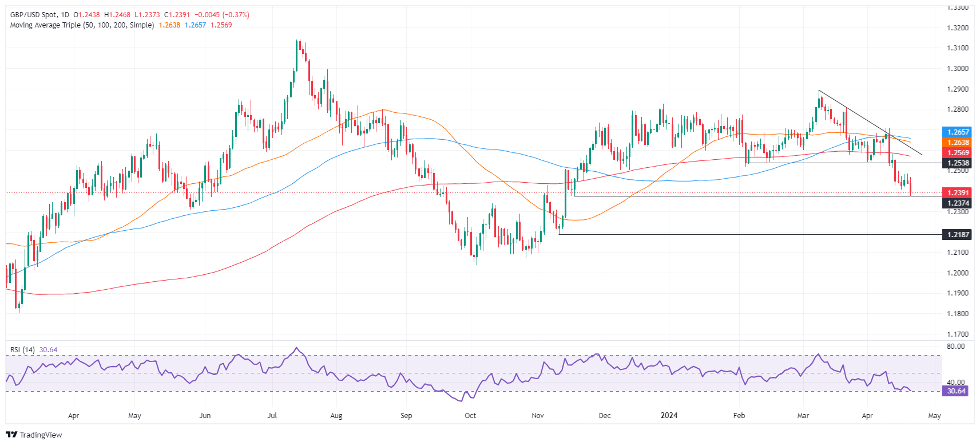
Task: Click the TradingView logo icon
Action: (x=11, y=435)
